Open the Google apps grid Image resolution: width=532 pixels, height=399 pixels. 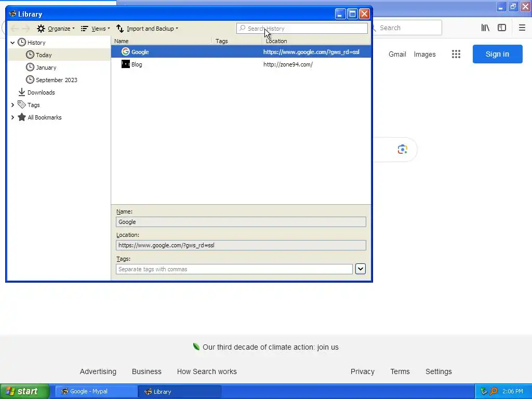pyautogui.click(x=456, y=54)
